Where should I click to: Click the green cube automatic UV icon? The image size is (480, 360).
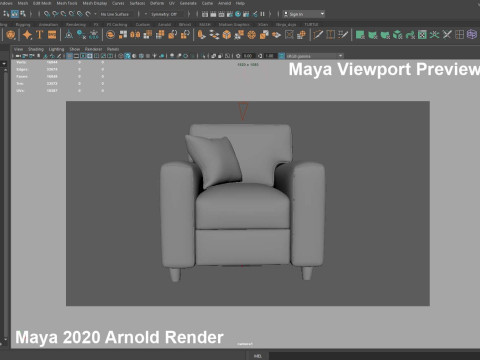(x=397, y=35)
